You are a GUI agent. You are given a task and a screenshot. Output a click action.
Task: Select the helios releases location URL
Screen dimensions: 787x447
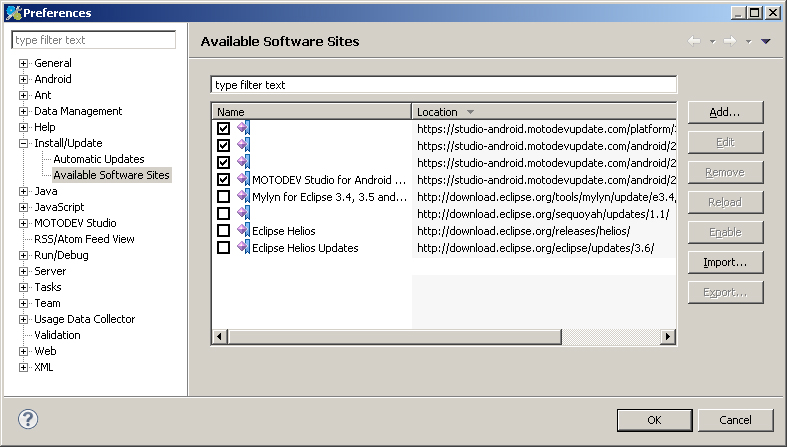(523, 231)
